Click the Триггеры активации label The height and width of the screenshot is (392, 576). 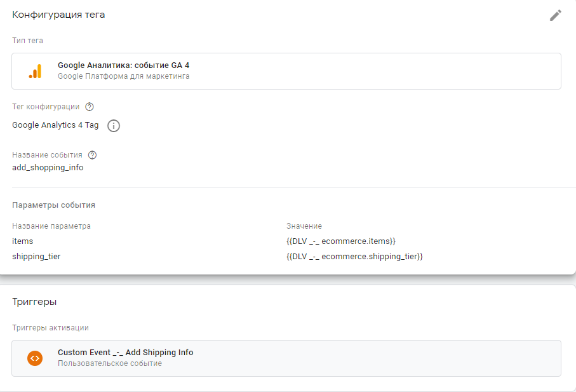[50, 328]
